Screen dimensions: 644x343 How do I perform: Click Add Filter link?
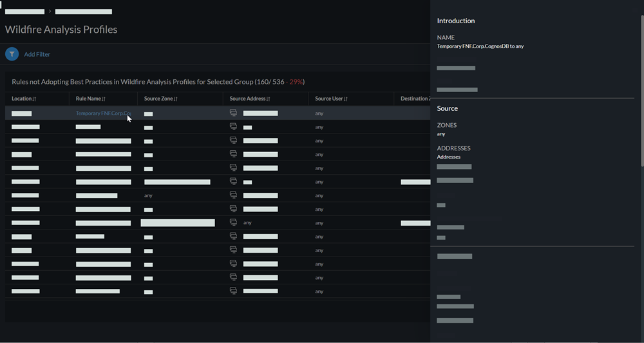37,55
